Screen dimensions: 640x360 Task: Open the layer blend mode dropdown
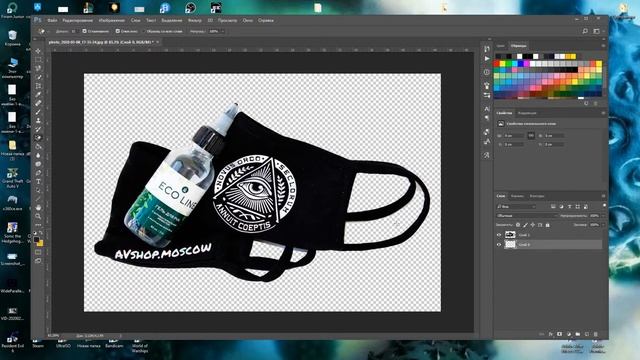[x=527, y=216]
